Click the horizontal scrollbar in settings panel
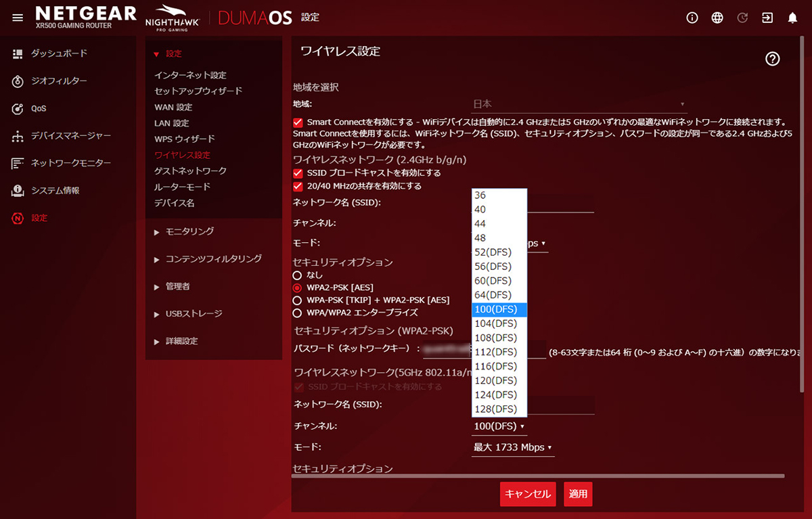 (538, 476)
